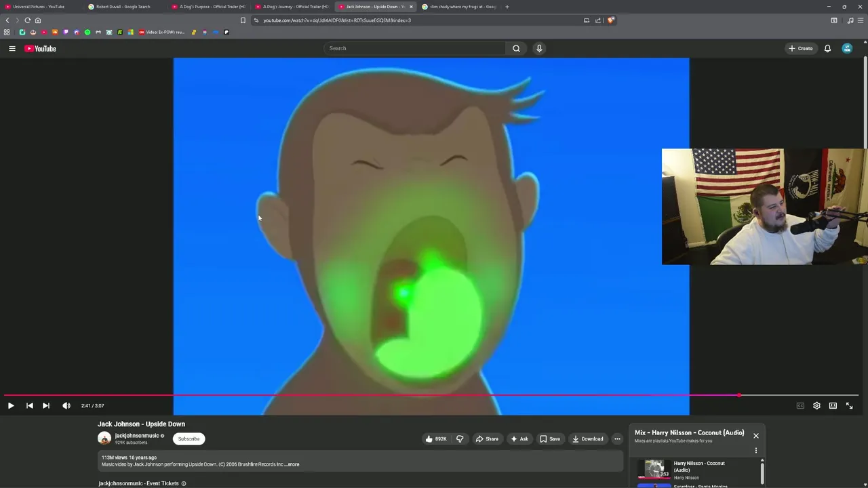Open browser share icon in address bar

598,20
